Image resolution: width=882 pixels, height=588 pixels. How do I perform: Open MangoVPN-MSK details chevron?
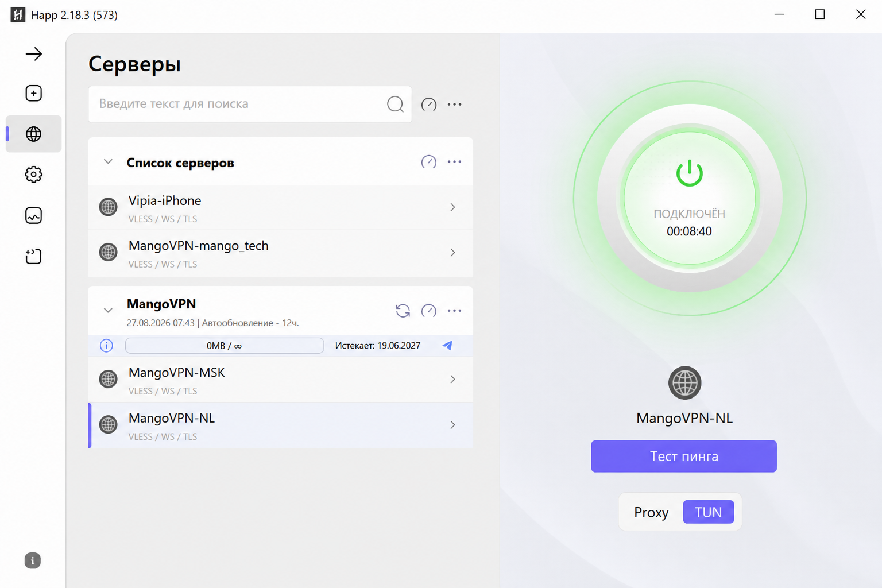(x=452, y=379)
